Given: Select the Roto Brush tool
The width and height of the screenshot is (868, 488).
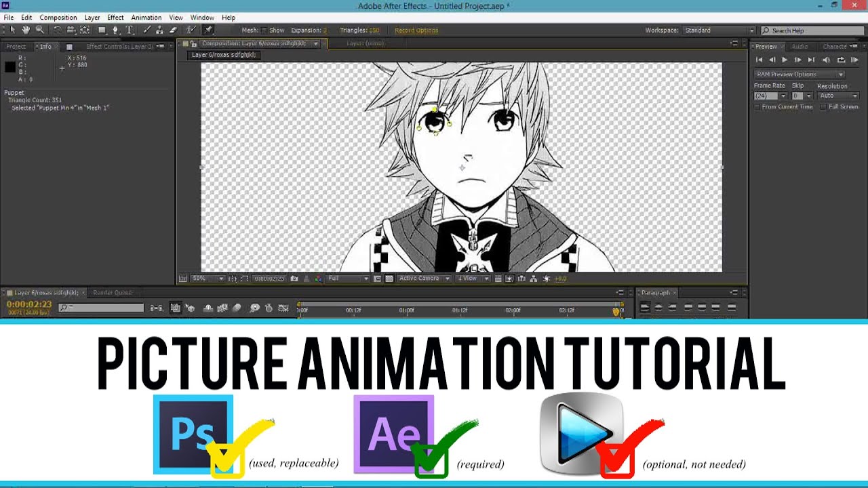Looking at the screenshot, I should (191, 30).
